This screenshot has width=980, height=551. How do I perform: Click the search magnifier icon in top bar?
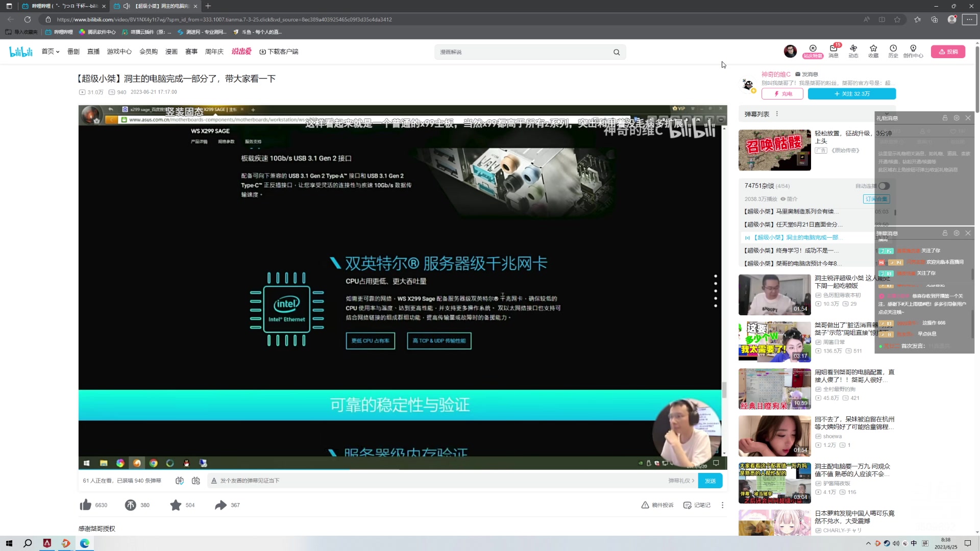coord(616,52)
